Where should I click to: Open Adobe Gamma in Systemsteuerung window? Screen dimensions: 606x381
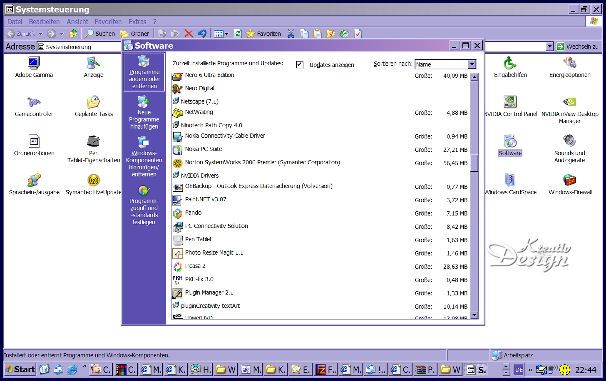coord(34,67)
